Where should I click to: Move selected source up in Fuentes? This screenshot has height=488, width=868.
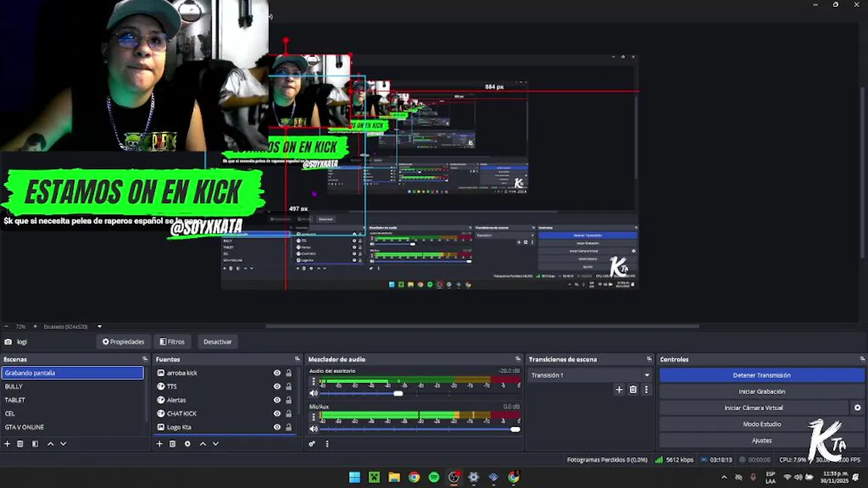click(x=202, y=444)
